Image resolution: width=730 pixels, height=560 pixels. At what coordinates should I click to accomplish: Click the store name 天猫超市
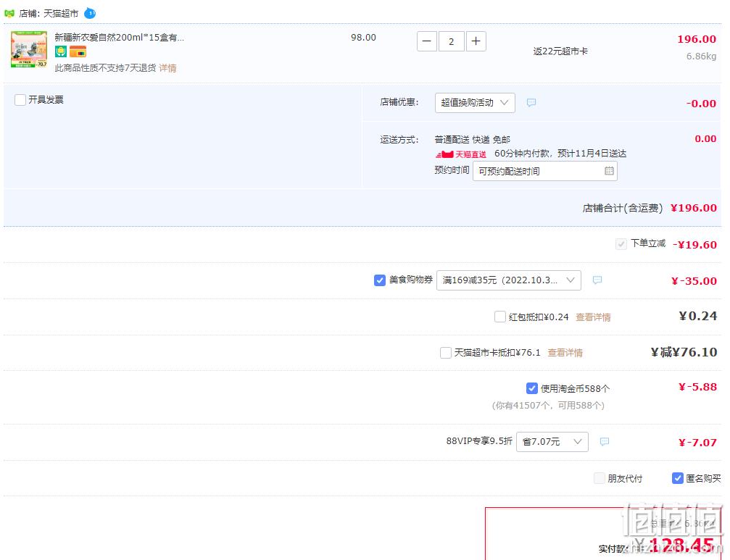61,14
